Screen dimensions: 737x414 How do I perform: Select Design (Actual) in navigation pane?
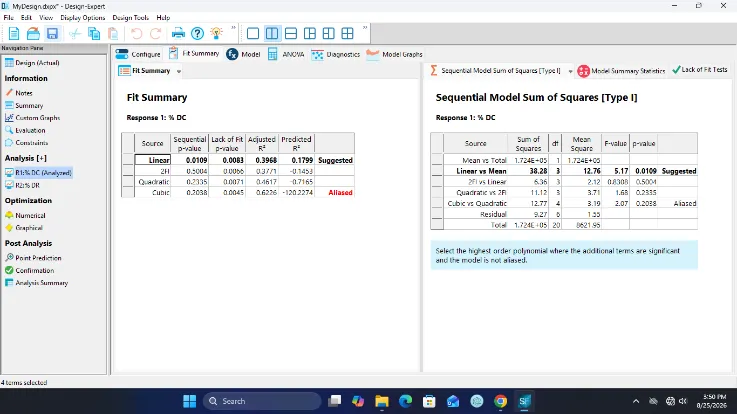[32, 62]
